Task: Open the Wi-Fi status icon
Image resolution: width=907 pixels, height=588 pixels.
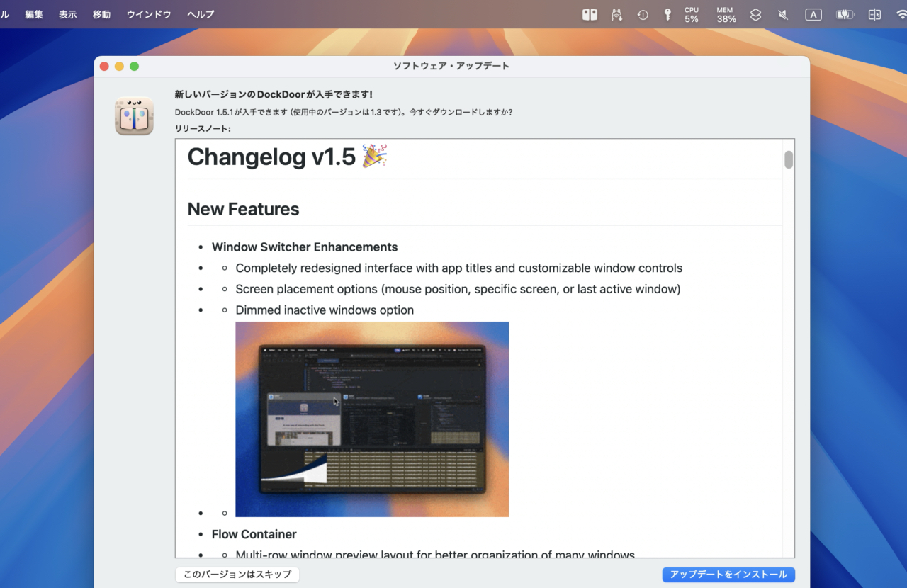Action: [x=901, y=14]
